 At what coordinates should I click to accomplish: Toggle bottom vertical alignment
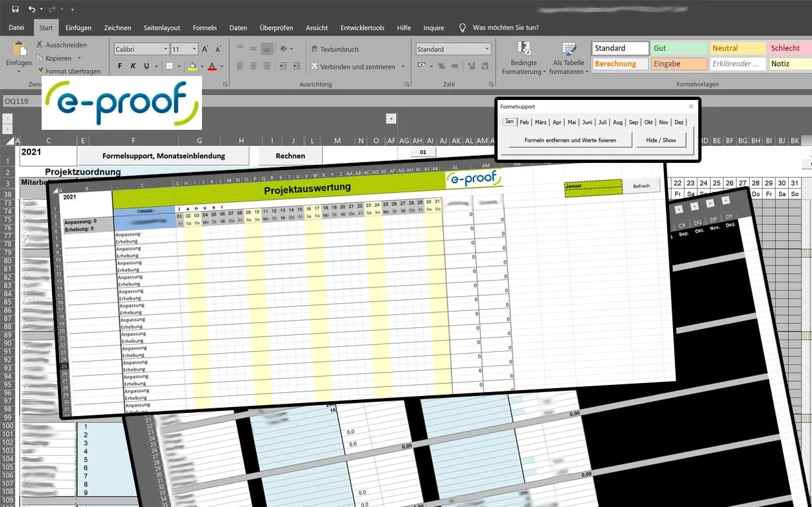pos(267,49)
